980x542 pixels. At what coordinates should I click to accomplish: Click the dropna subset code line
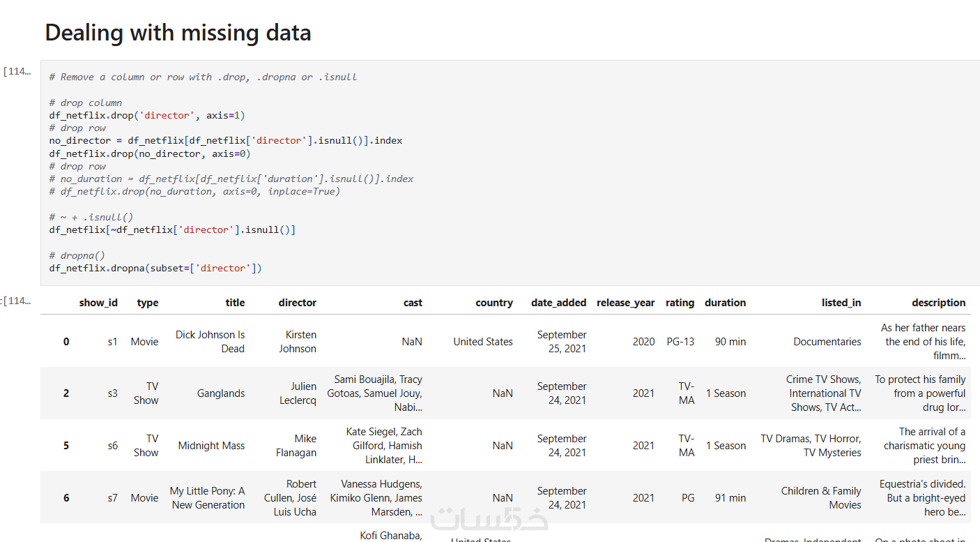pyautogui.click(x=155, y=268)
